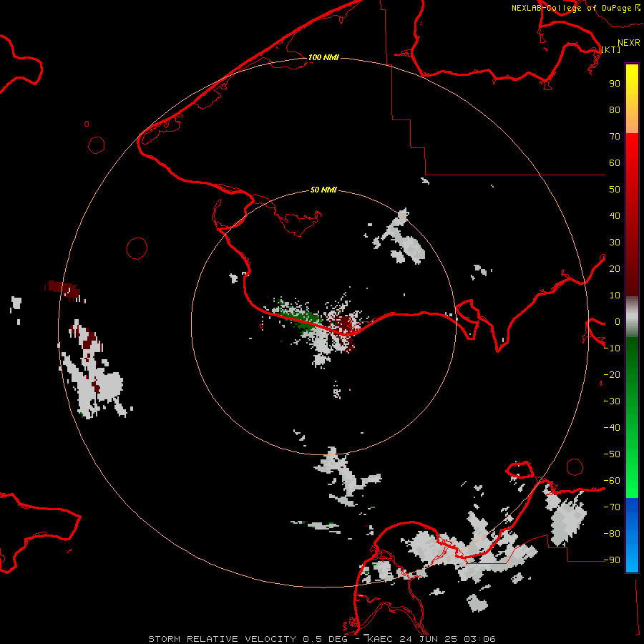This screenshot has width=644, height=644.
Task: Click the STORM RELATIVE VELOCITY caption text
Action: (222, 639)
